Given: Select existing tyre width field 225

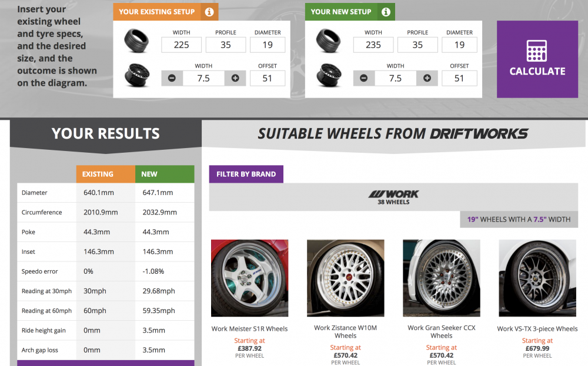Looking at the screenshot, I should [182, 45].
